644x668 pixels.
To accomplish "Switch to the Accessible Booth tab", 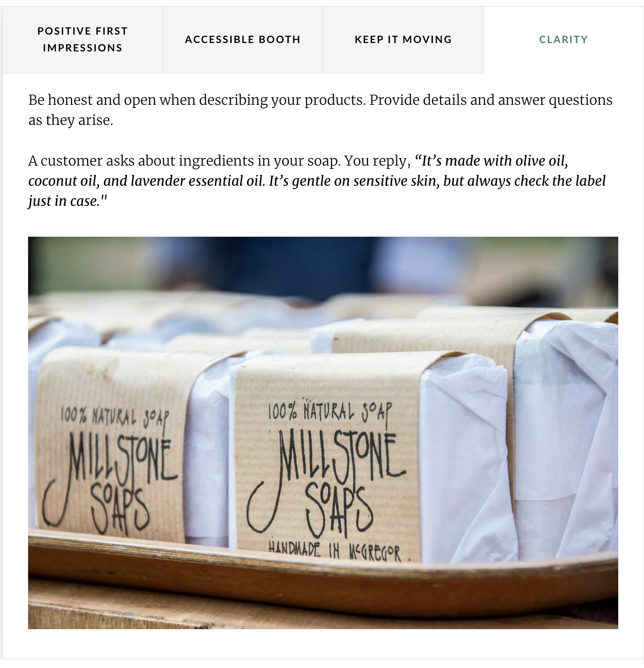I will click(243, 40).
